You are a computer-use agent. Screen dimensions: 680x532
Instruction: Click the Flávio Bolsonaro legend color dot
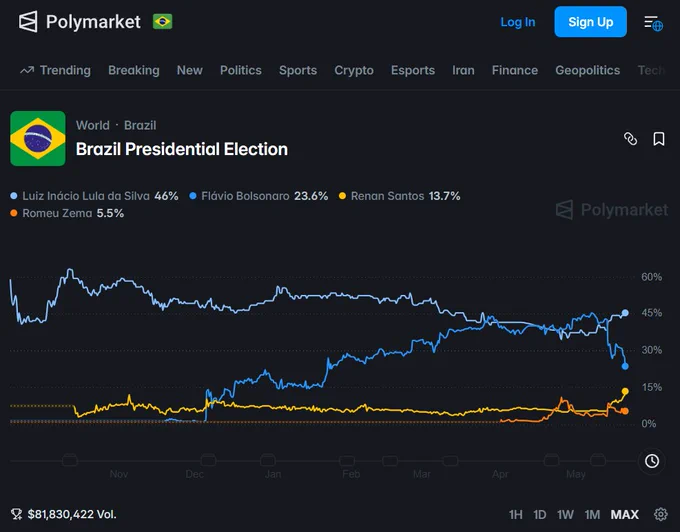coord(193,196)
